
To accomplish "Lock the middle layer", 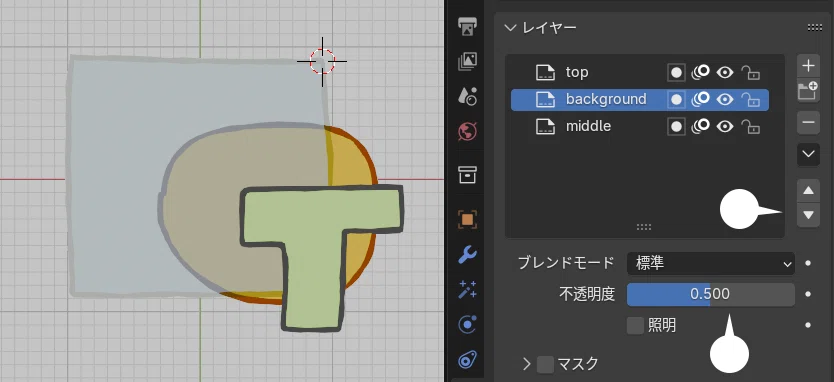I will (x=750, y=127).
